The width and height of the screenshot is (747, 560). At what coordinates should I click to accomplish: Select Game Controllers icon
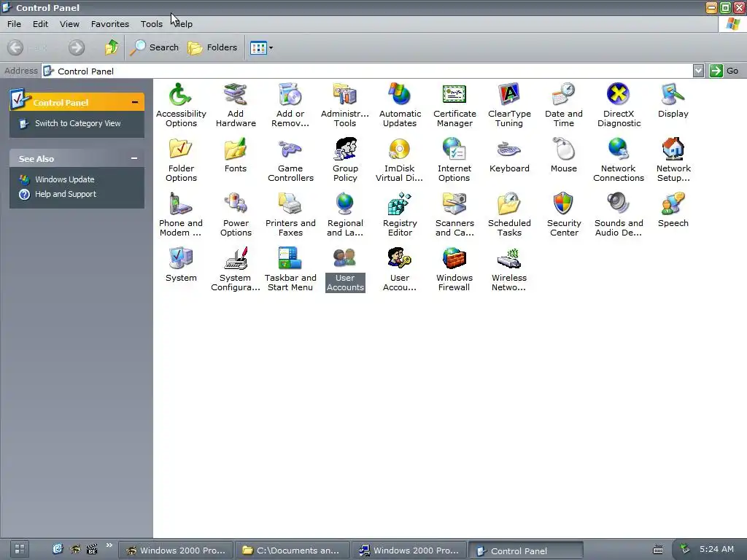pos(290,160)
